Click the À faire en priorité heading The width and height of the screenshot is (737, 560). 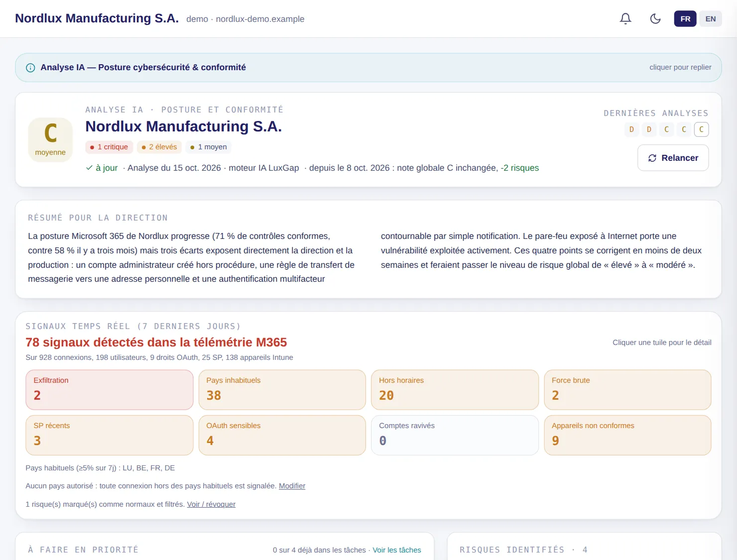click(x=83, y=550)
